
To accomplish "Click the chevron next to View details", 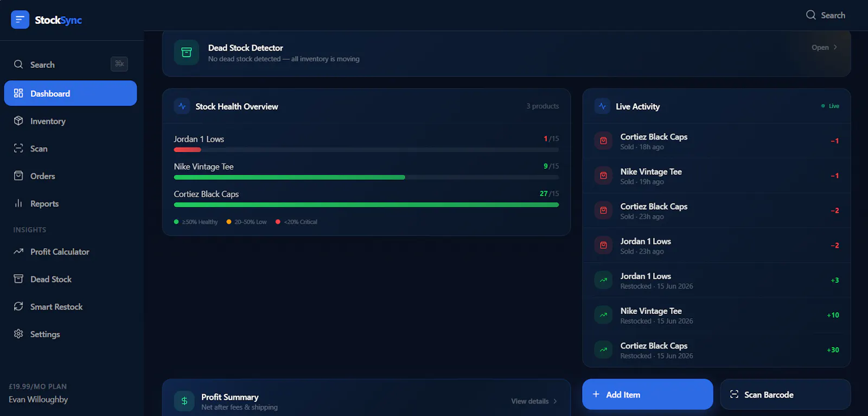I will pos(554,401).
